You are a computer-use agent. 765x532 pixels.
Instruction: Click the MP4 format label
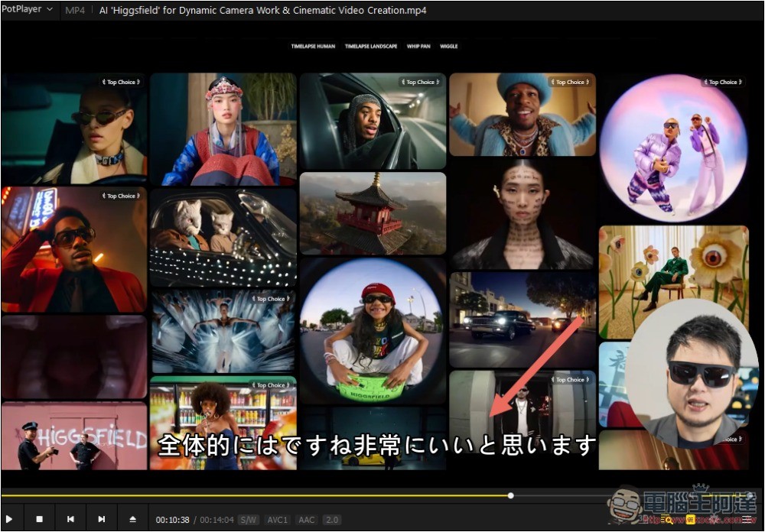[75, 11]
